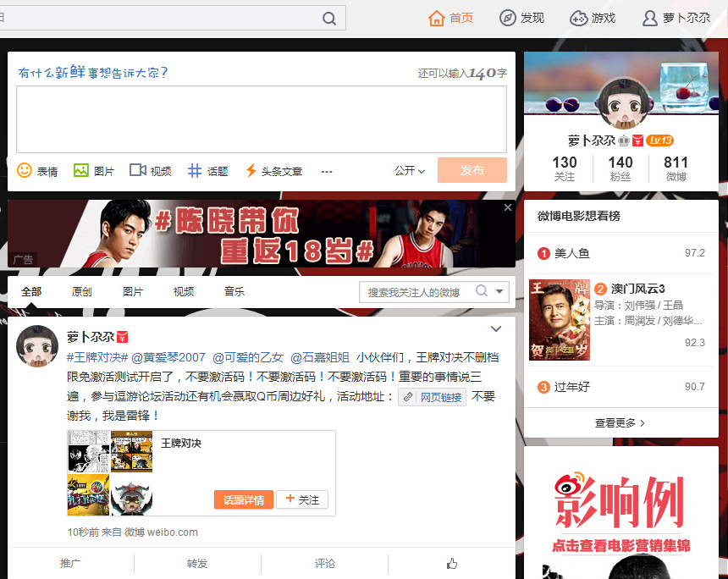Switch to the 图片 feed tab
Screen dimensions: 728x579
click(x=133, y=291)
